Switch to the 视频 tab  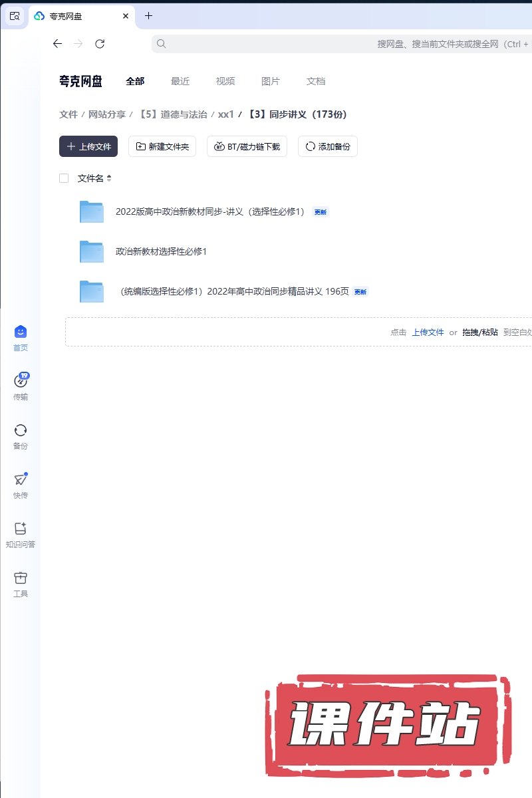click(225, 81)
